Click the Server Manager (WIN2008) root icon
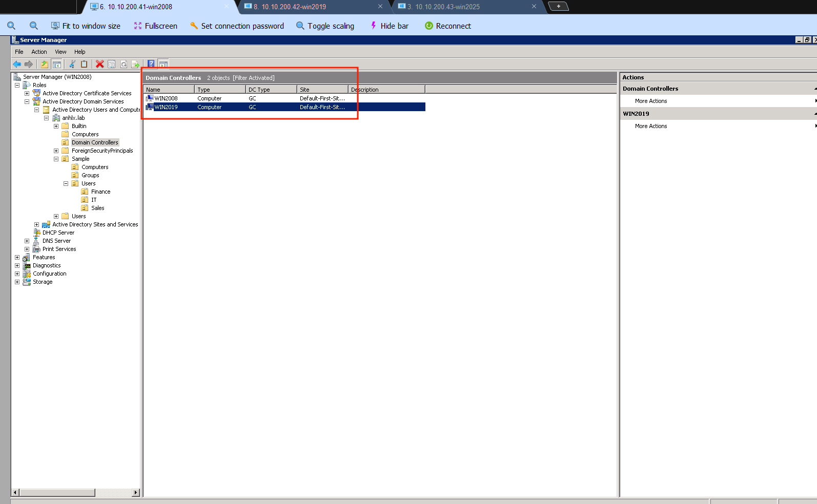 (x=17, y=77)
